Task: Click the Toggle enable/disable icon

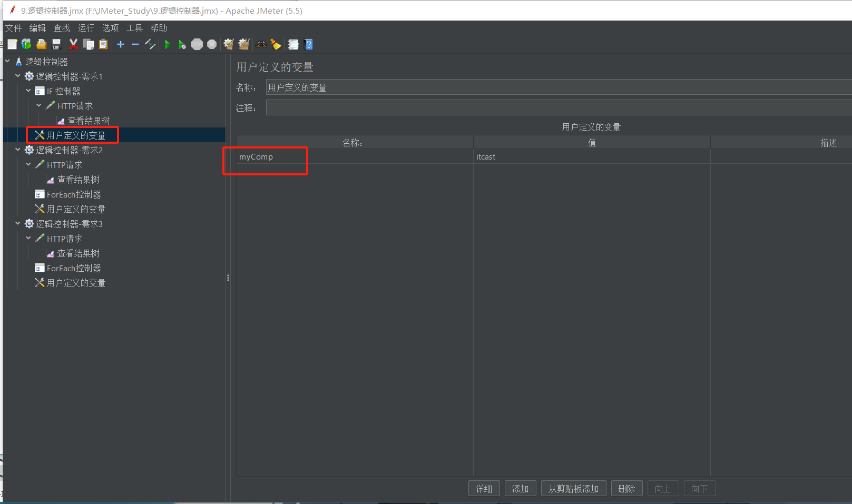Action: pyautogui.click(x=150, y=44)
